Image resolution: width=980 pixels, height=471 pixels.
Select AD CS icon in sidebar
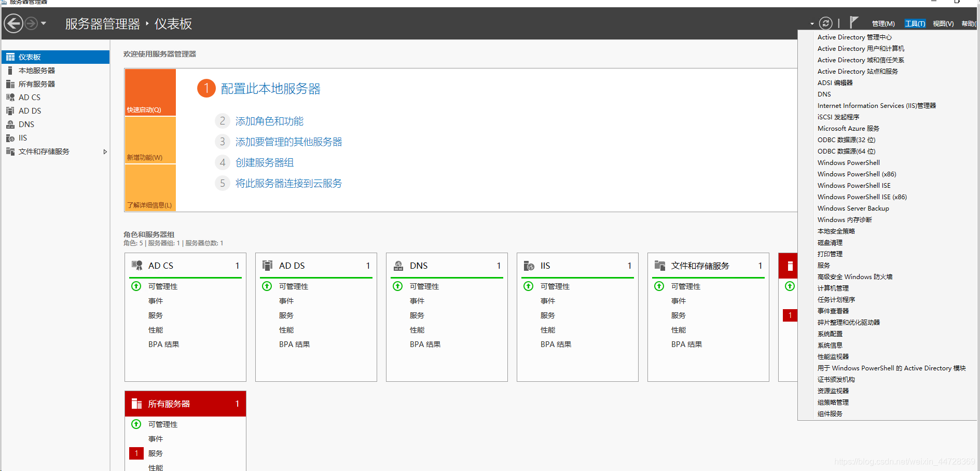pyautogui.click(x=10, y=98)
